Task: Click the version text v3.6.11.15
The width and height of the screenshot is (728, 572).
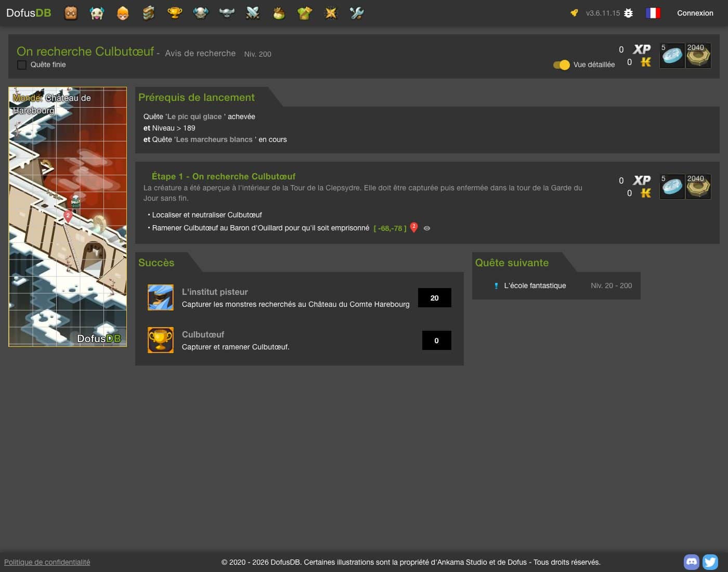Action: [603, 13]
